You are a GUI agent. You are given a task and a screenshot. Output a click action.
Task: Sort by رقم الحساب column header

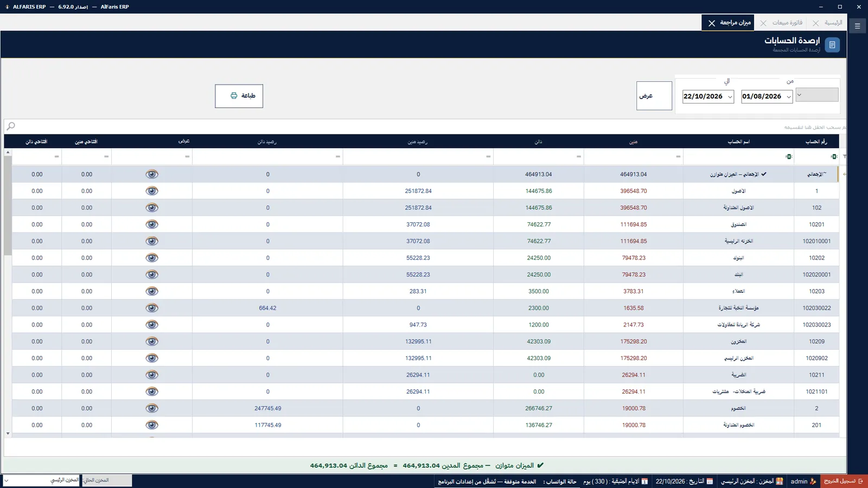[816, 142]
